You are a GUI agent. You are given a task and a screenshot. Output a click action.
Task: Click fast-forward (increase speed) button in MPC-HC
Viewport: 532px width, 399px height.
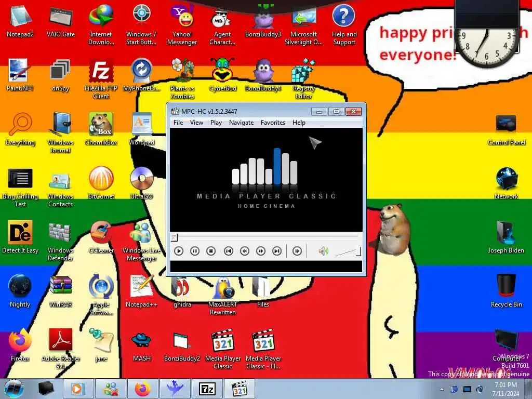[261, 251]
